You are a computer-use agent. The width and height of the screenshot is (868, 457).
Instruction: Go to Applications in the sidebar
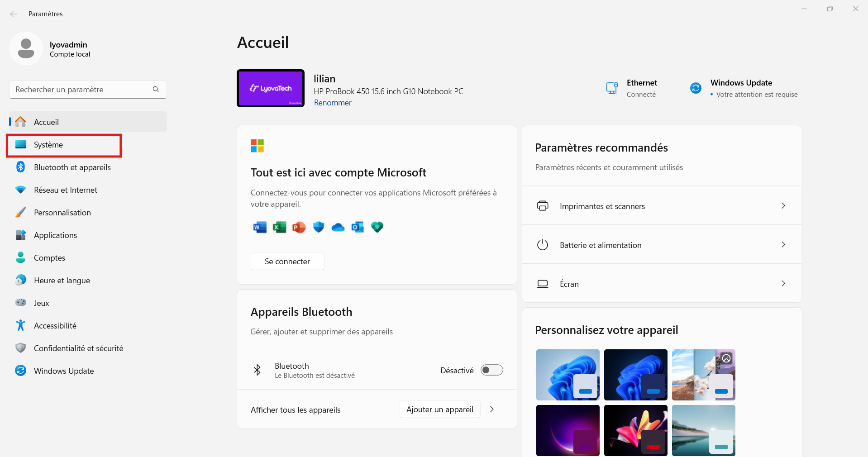[55, 235]
